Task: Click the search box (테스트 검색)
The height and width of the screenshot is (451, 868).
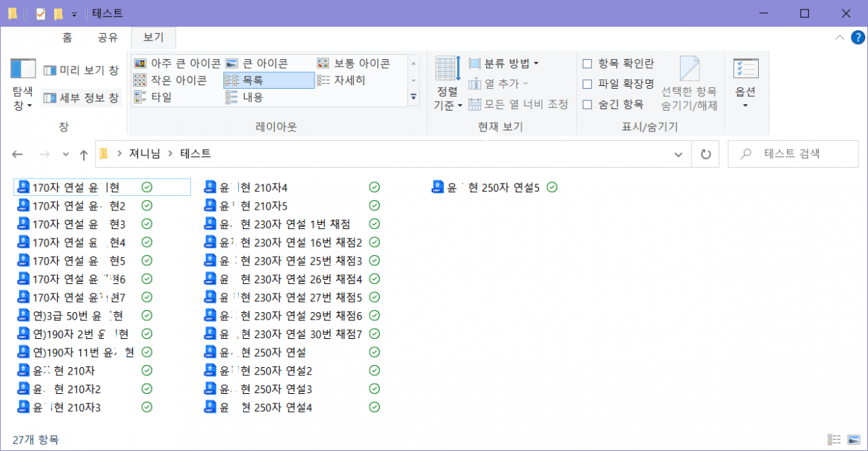Action: coord(796,154)
